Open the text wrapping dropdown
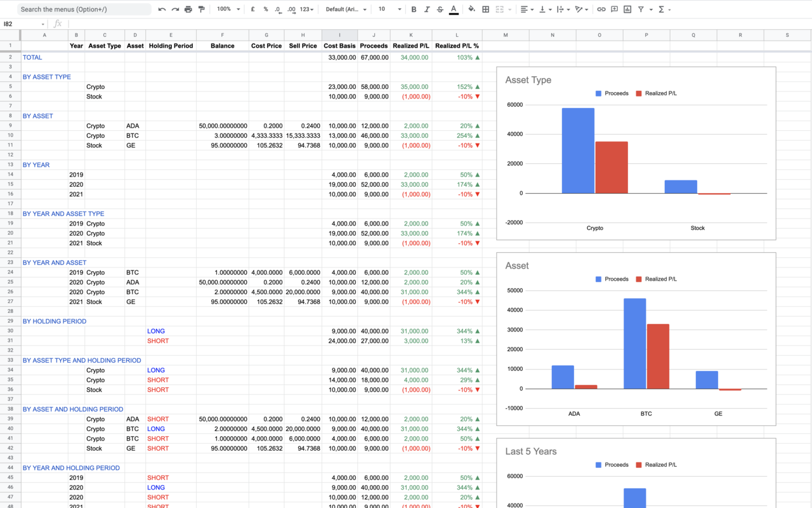The image size is (812, 508). 563,10
